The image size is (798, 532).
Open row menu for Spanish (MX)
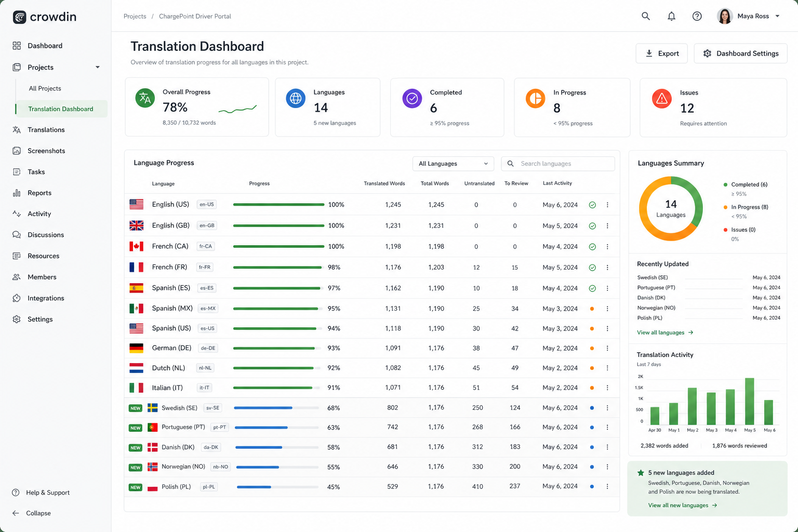pyautogui.click(x=607, y=309)
